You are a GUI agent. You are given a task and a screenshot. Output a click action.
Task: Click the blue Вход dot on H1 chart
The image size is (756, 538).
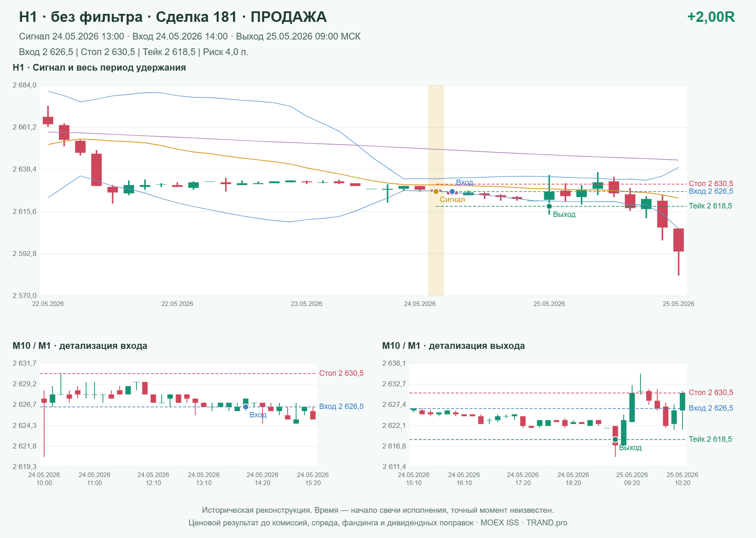click(452, 192)
